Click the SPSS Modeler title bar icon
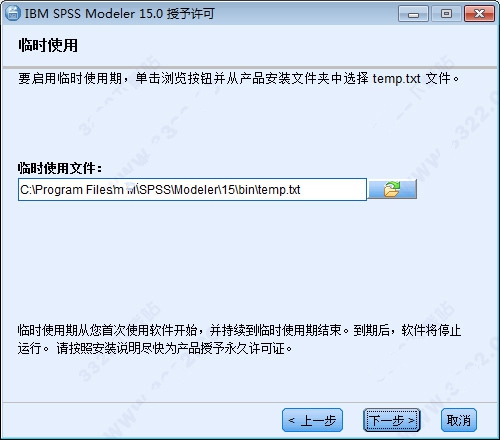The width and height of the screenshot is (500, 440). tap(12, 13)
